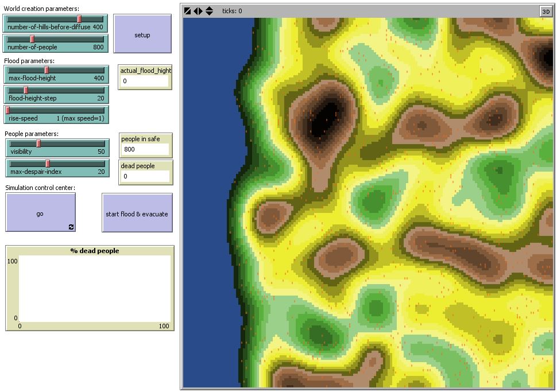
Task: Click the diagonal view-orientation icon
Action: [188, 11]
